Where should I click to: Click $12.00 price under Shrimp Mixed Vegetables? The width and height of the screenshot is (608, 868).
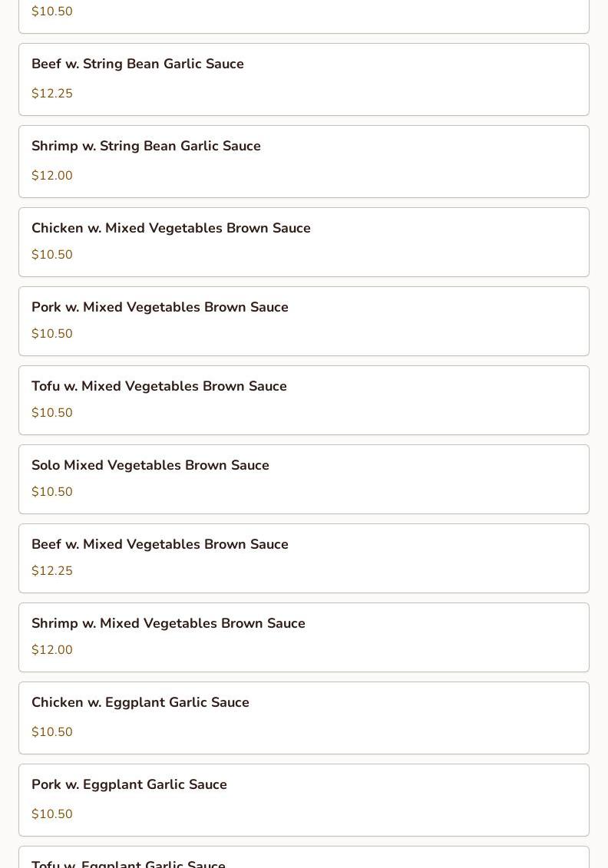point(52,650)
